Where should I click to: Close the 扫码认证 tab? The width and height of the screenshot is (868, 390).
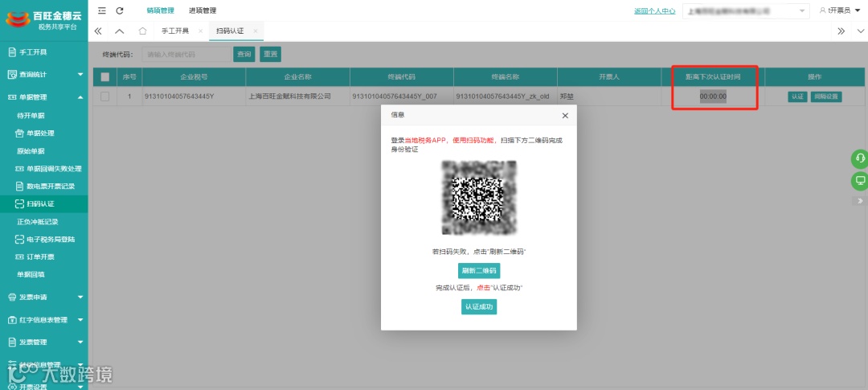click(x=256, y=31)
